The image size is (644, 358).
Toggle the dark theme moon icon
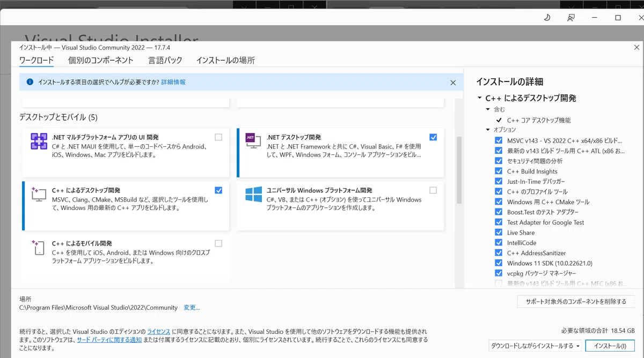click(x=547, y=18)
